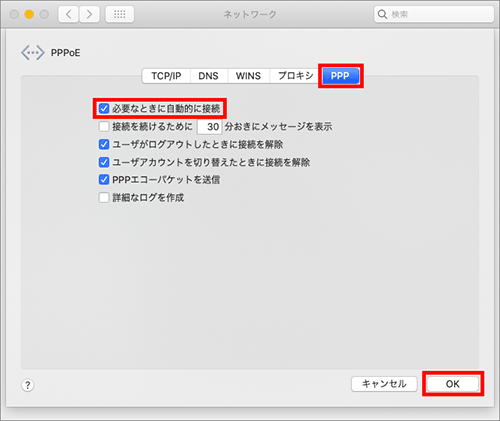Screen dimensions: 500x421
Task: Click the PPPoE connection icon
Action: tap(33, 53)
